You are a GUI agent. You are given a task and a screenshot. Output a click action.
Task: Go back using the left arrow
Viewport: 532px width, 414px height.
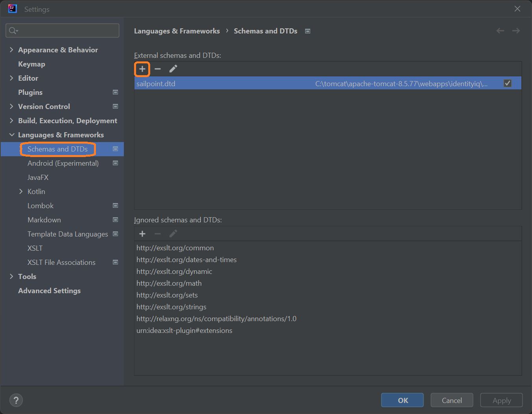coord(500,31)
